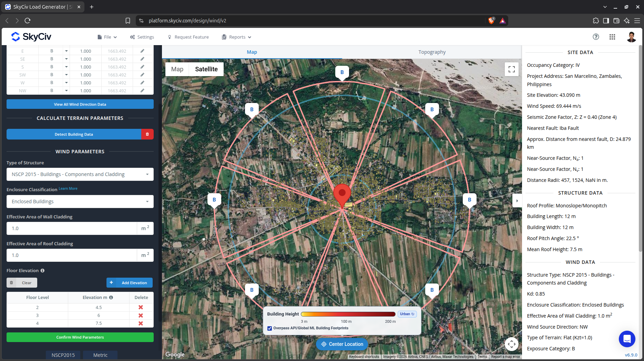
Task: Open exposure dropdown for row S
Action: [66, 67]
